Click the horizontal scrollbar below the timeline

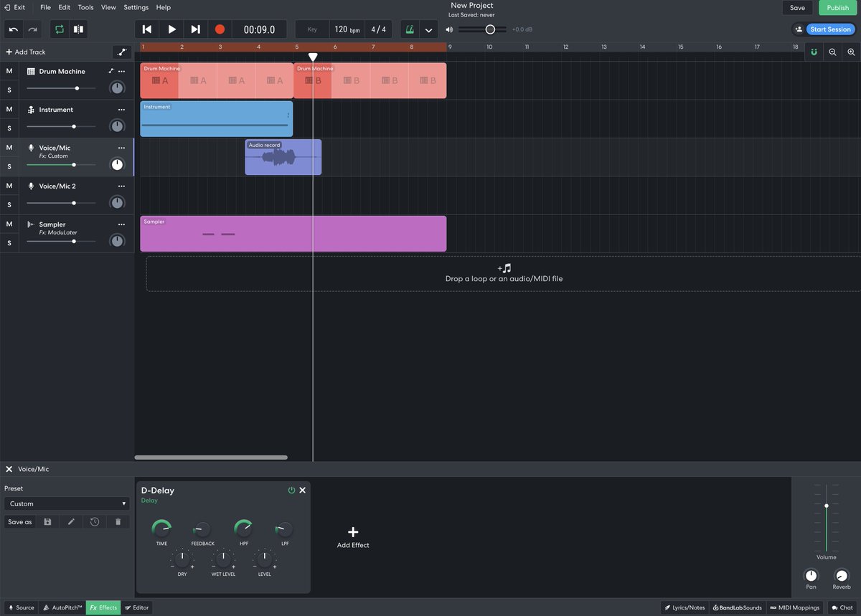coord(210,457)
